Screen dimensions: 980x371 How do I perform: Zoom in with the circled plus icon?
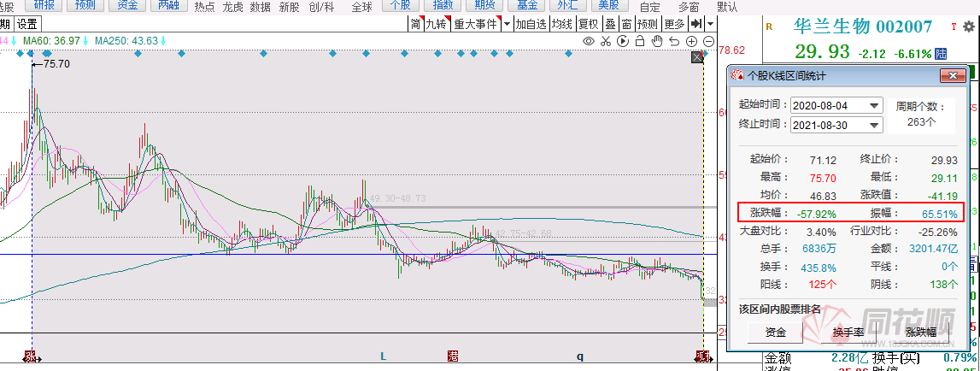(x=691, y=41)
